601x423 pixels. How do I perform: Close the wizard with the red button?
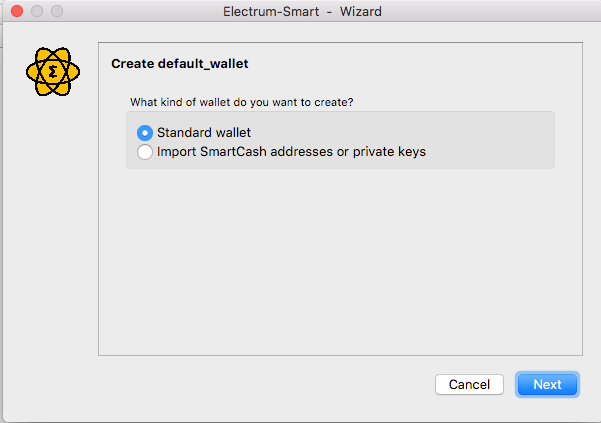click(x=16, y=12)
